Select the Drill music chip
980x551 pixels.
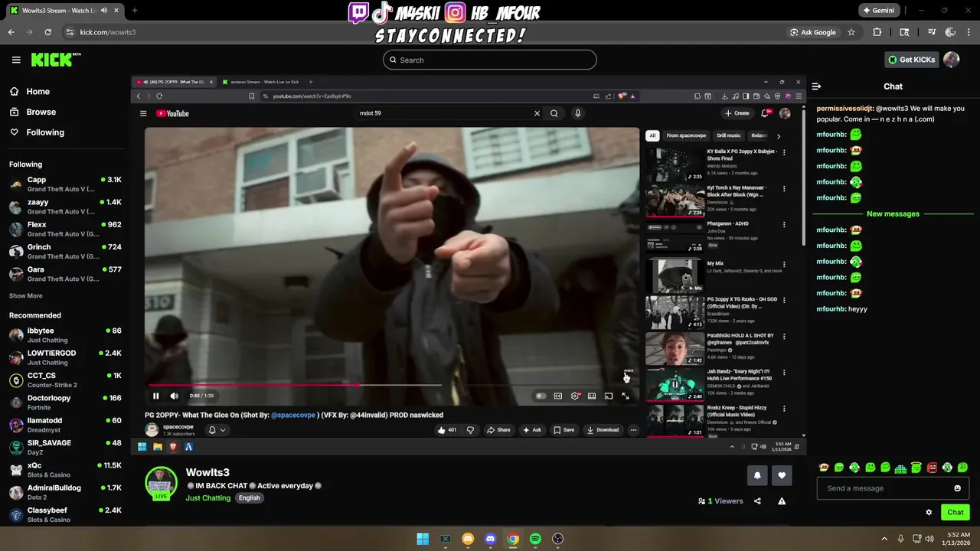tap(729, 135)
